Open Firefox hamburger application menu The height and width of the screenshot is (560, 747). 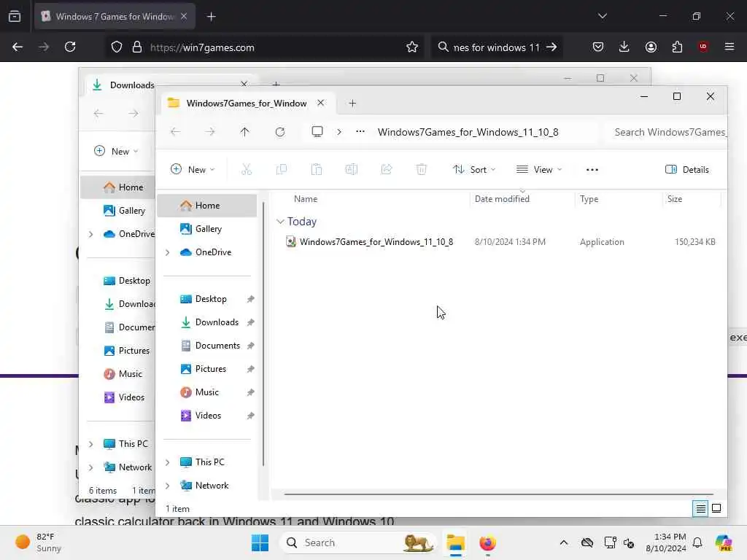[729, 47]
